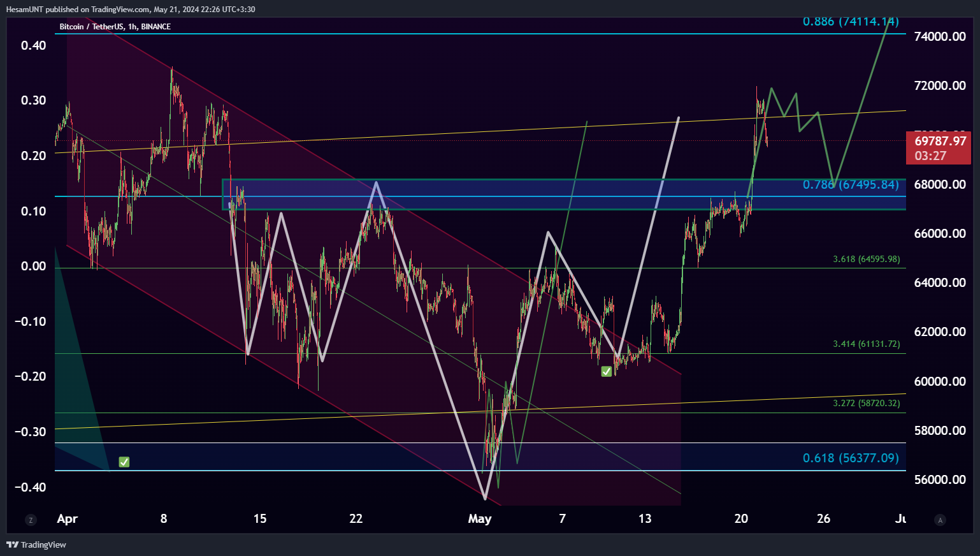The width and height of the screenshot is (980, 556).
Task: Click the candle countdown timer 03:27
Action: point(930,156)
